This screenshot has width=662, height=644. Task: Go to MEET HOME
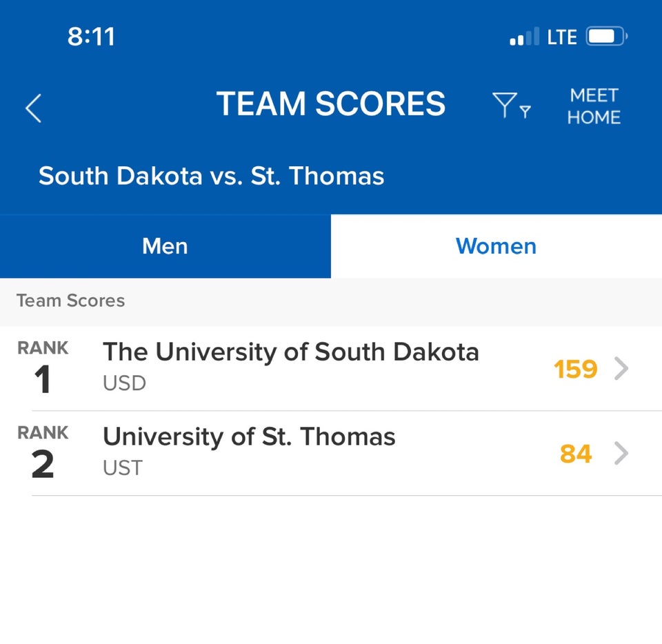[x=594, y=106]
